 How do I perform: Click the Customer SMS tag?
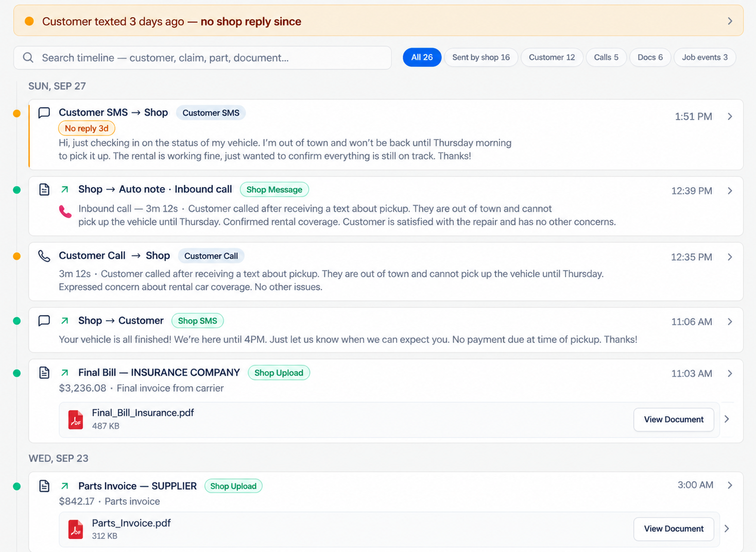[x=211, y=113]
